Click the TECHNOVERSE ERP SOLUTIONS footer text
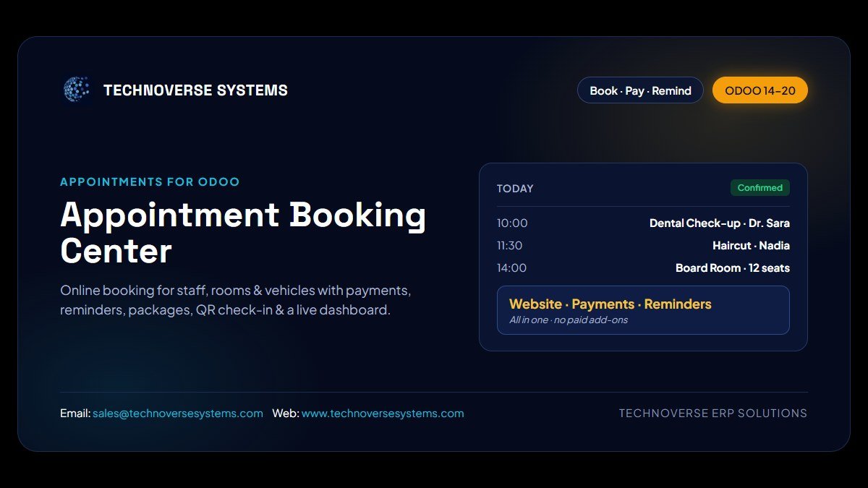The height and width of the screenshot is (488, 868). [x=713, y=414]
